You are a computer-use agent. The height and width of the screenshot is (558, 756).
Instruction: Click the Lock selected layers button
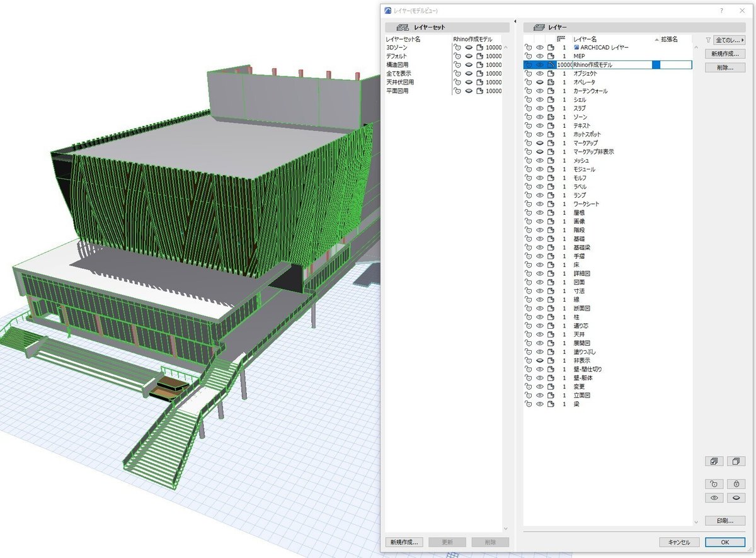(736, 484)
